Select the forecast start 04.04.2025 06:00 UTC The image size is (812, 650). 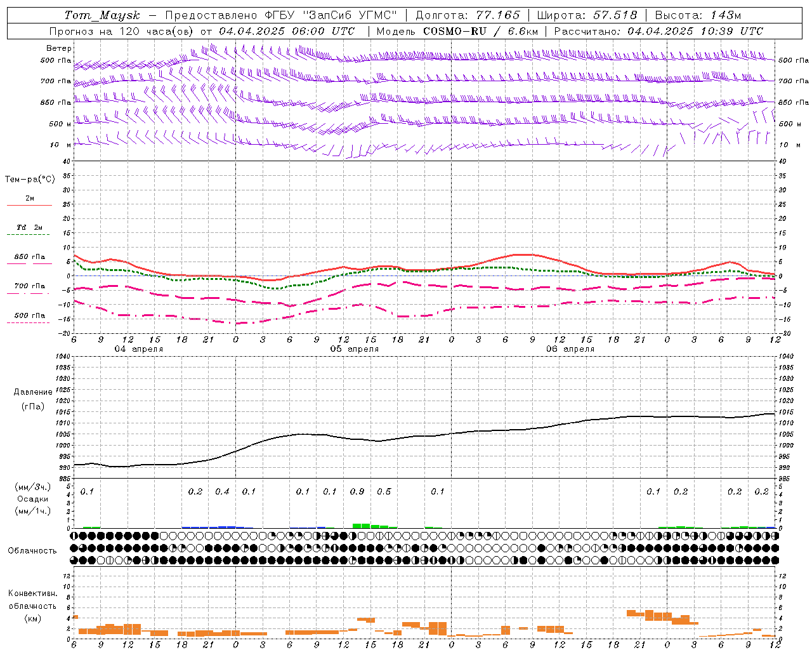[287, 31]
